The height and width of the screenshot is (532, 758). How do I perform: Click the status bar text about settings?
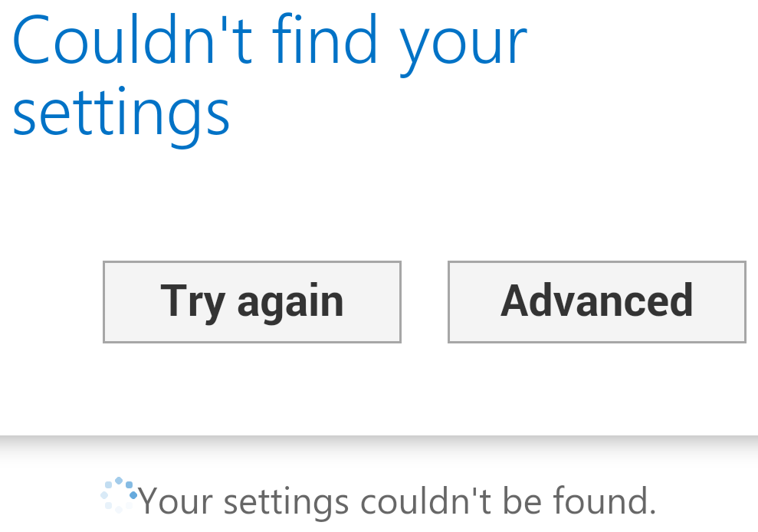[x=397, y=501]
